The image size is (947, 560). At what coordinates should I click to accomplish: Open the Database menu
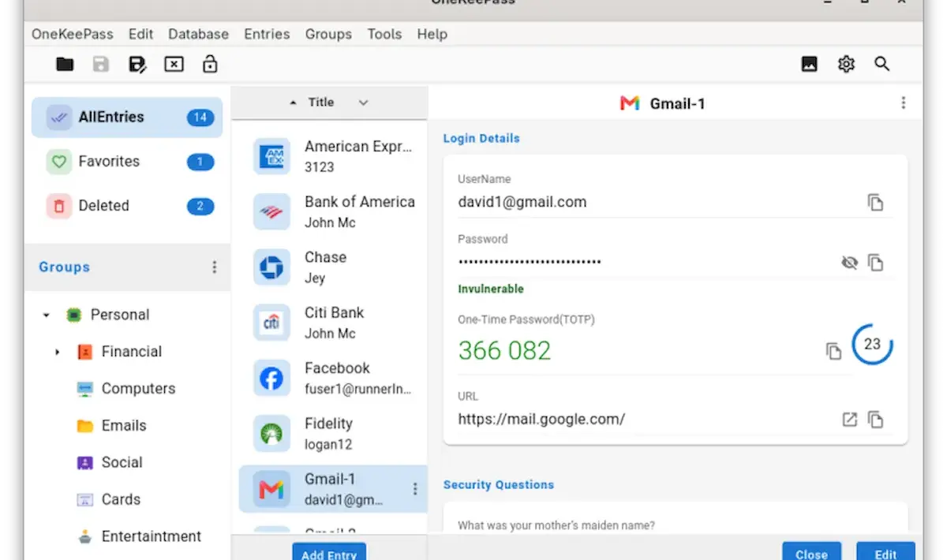tap(199, 34)
